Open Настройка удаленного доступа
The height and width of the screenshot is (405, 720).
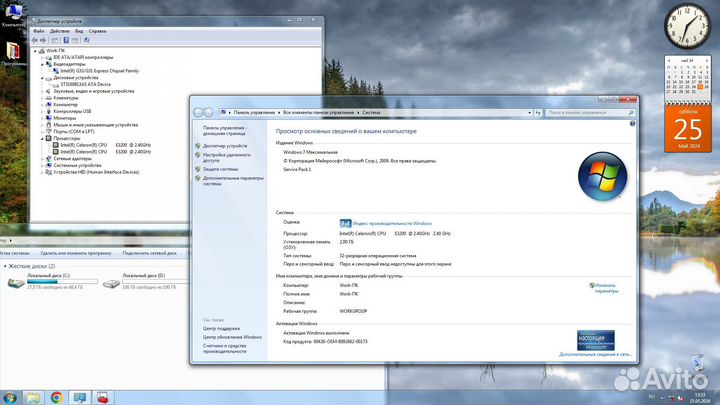click(226, 158)
